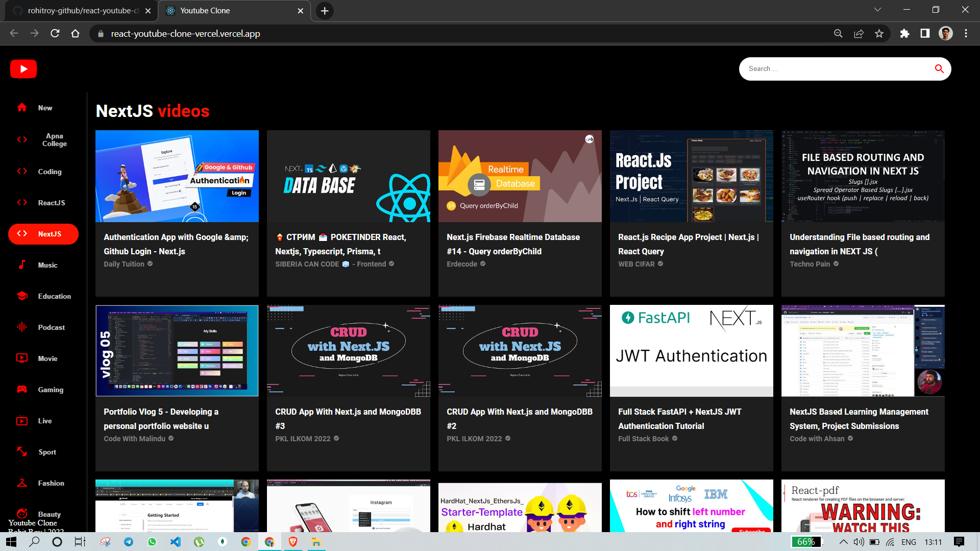Open Full Stack FastAPI NextJS JWT title
This screenshot has width=980, height=551.
(x=679, y=419)
